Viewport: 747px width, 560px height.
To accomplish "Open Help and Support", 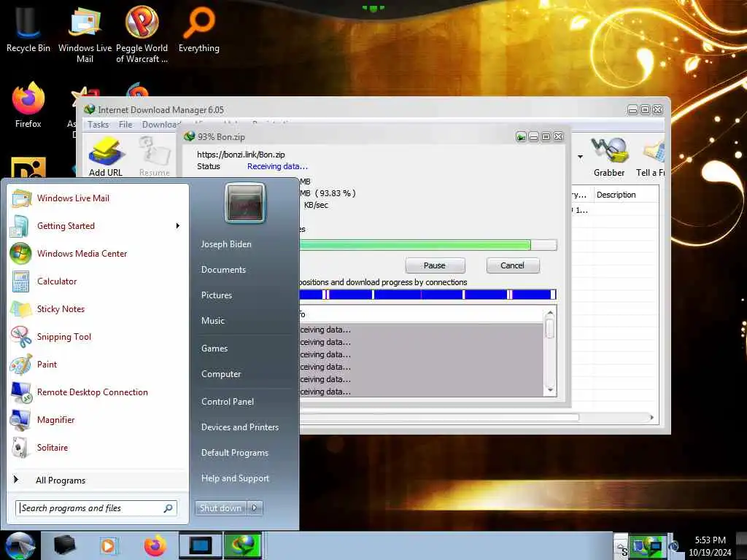I will pos(235,478).
